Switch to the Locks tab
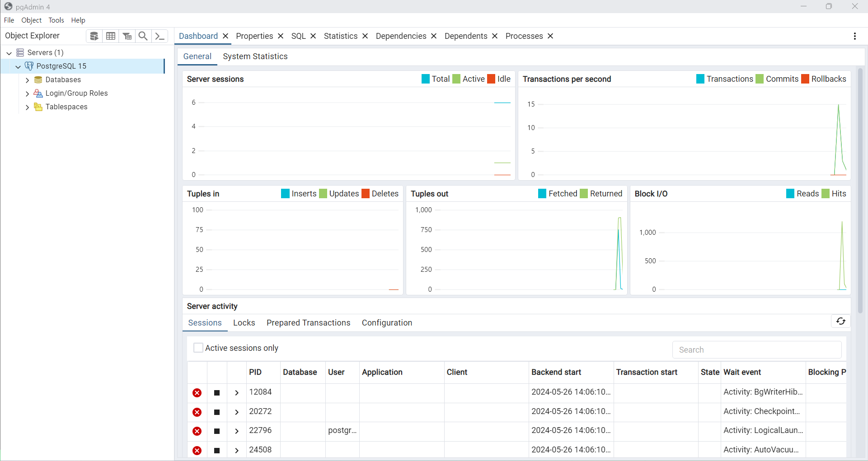 [x=244, y=323]
